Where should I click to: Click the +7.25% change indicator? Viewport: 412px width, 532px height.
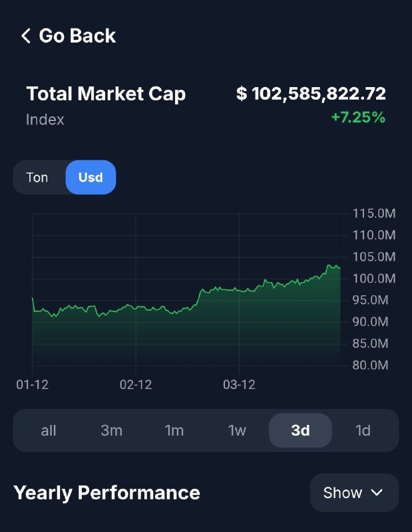click(x=358, y=118)
